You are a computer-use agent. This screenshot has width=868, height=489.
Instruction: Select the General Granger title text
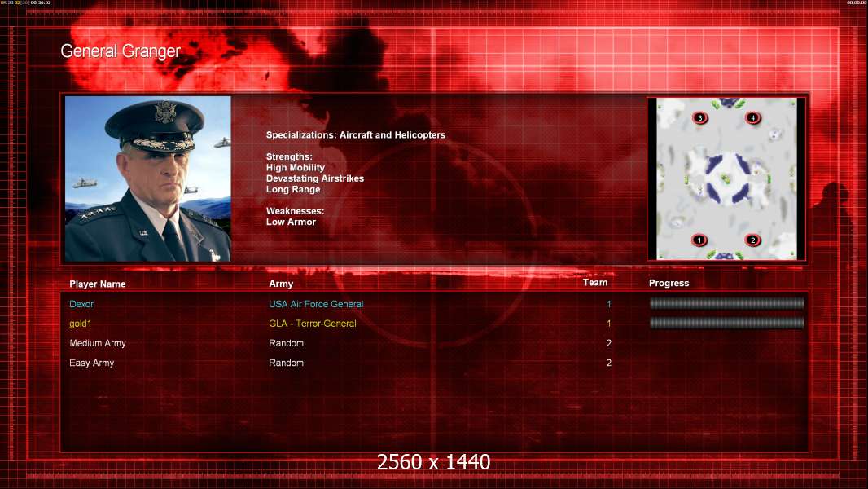[x=121, y=51]
